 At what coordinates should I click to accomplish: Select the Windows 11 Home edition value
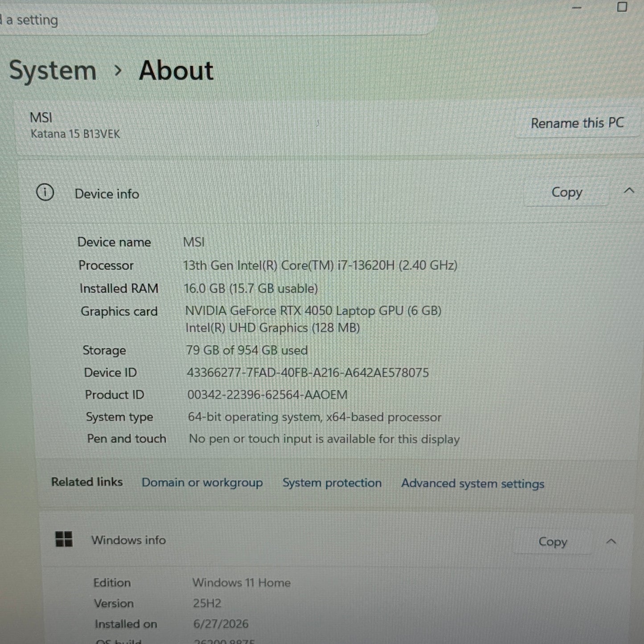click(x=242, y=582)
